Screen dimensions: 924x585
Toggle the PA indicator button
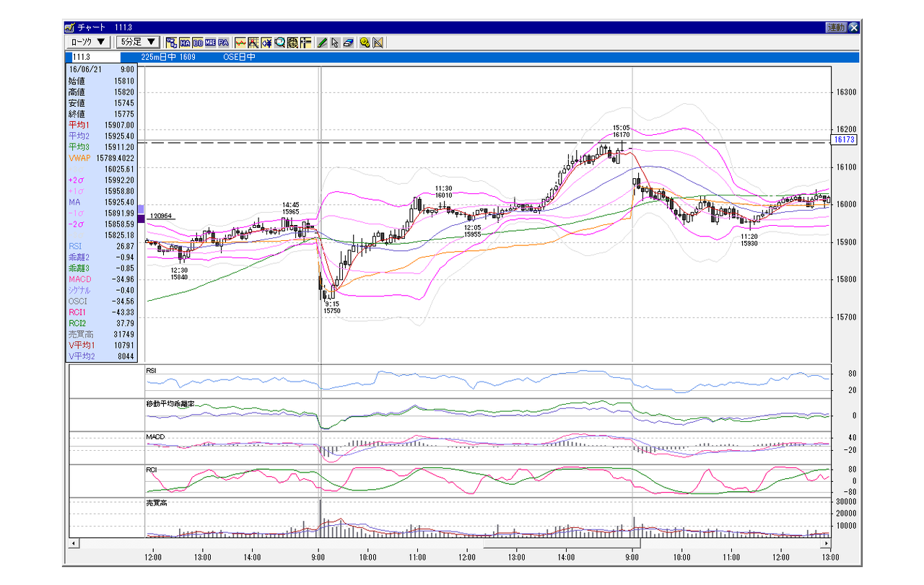pyautogui.click(x=223, y=43)
